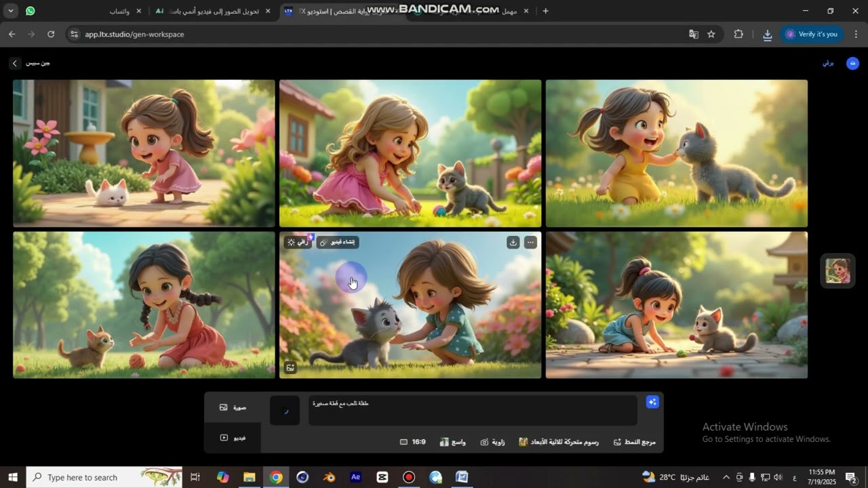Click the Bandicam record taskbar icon

tap(409, 477)
